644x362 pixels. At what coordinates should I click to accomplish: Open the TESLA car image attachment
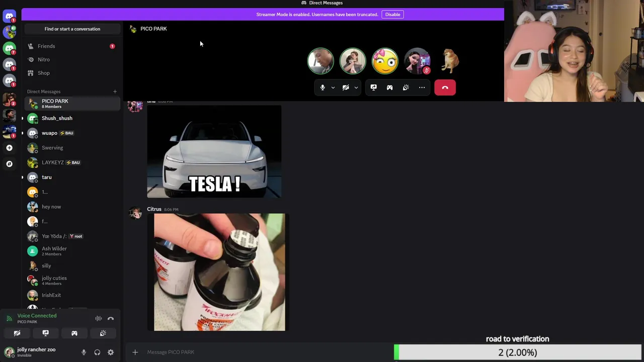pos(214,151)
